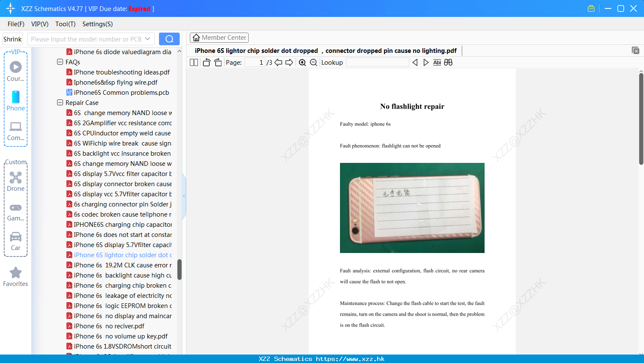
Task: Open iPhone 6s diode valuediagram file
Action: [123, 52]
